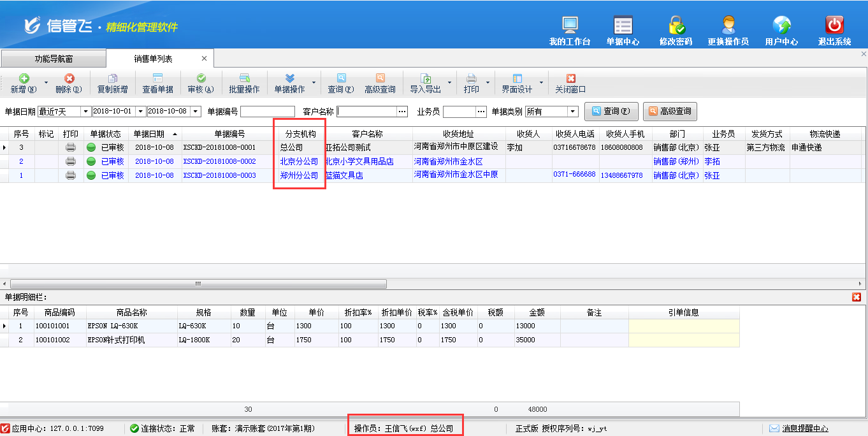Open 修改密码 change password icon
The image size is (868, 436).
(676, 25)
